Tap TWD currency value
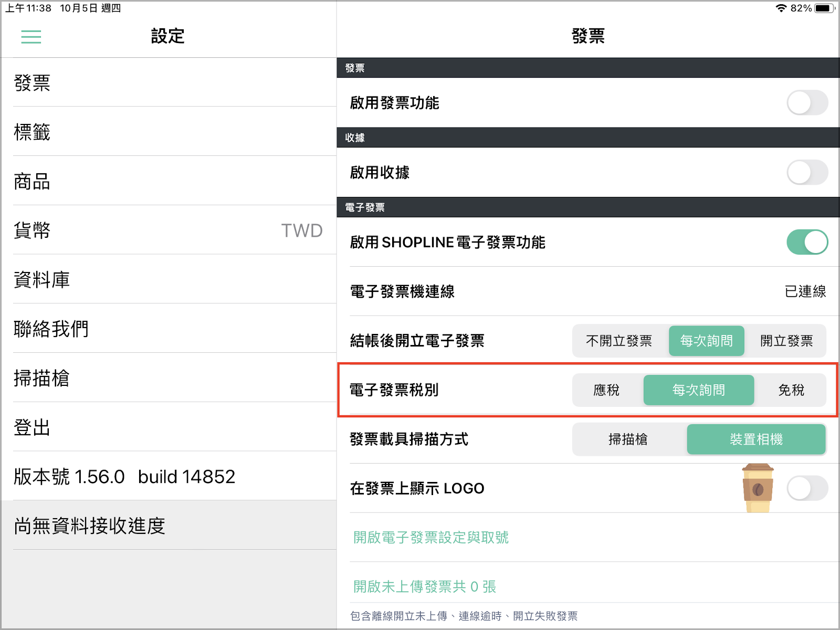This screenshot has width=840, height=630. click(x=302, y=230)
